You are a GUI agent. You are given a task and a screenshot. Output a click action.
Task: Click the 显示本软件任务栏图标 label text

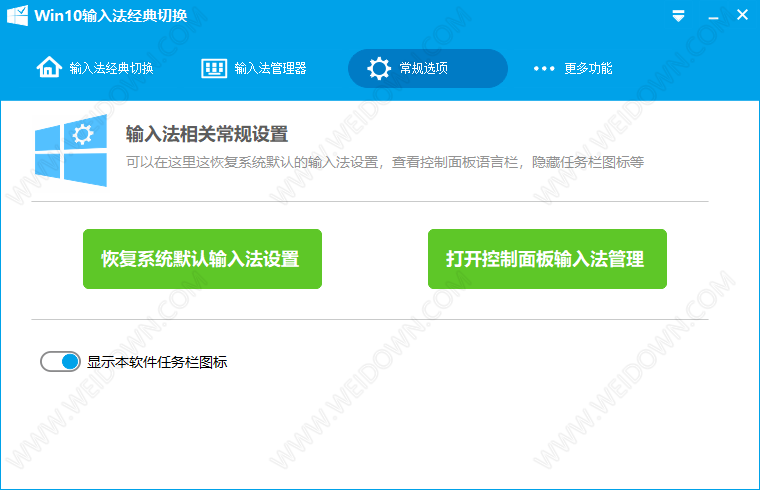[157, 362]
